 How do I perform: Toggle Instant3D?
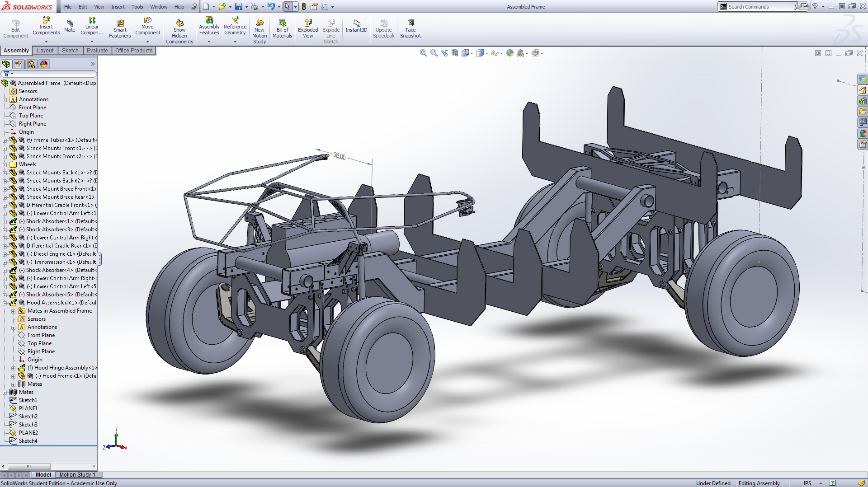point(356,26)
